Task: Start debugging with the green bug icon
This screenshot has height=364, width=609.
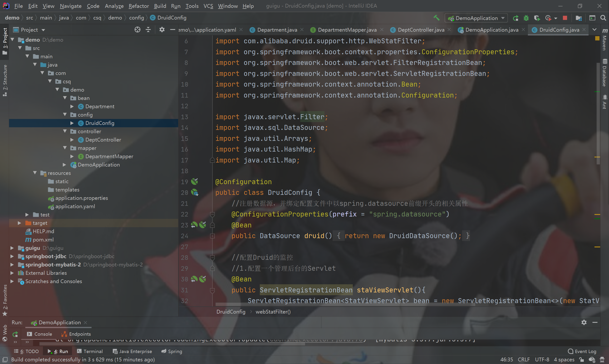Action: pos(526,18)
